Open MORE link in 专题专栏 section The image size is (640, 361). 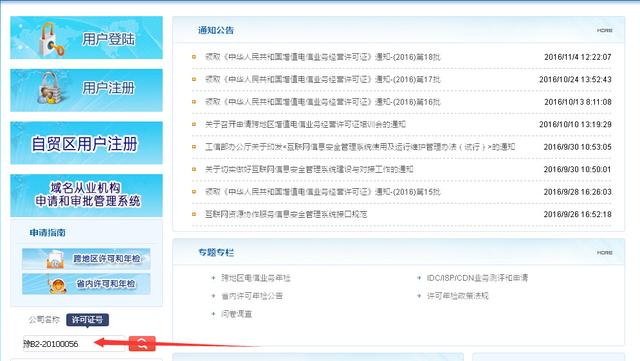(x=604, y=253)
